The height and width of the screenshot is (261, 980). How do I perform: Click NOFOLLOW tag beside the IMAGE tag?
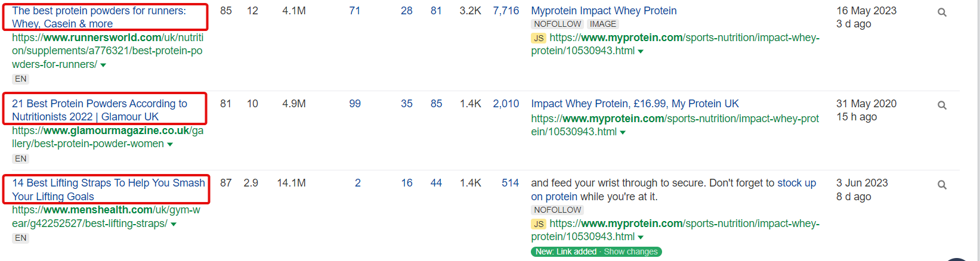click(x=557, y=24)
